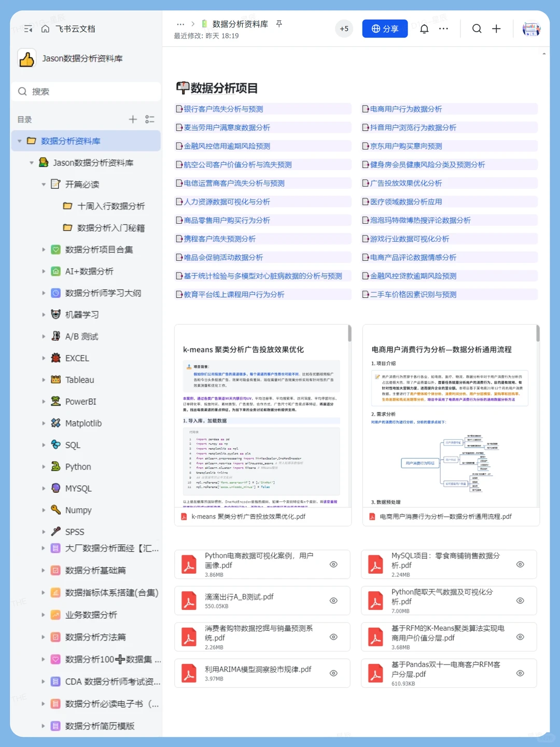Screen dimensions: 560x747
Task: Collapse the sidebar with the menu-fold icon
Action: (x=28, y=29)
